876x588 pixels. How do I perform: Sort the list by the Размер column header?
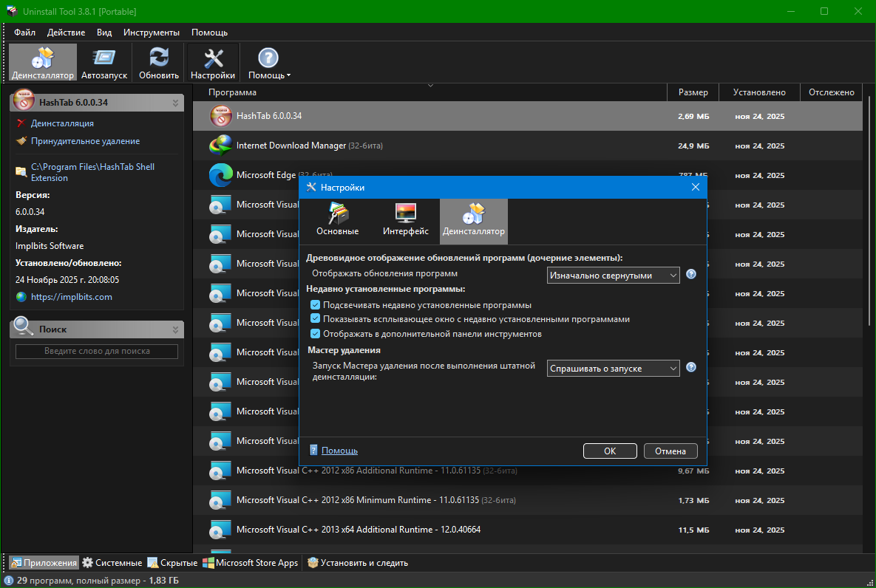(x=693, y=92)
